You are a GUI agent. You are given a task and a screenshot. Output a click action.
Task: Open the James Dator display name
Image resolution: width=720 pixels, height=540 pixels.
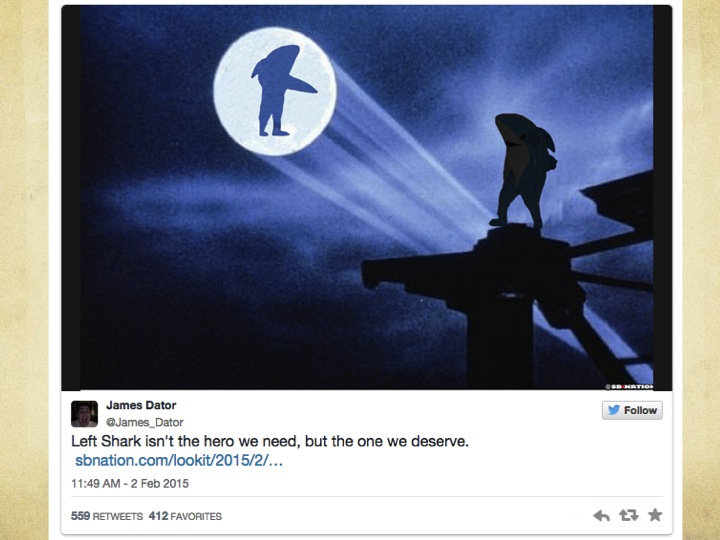click(141, 405)
